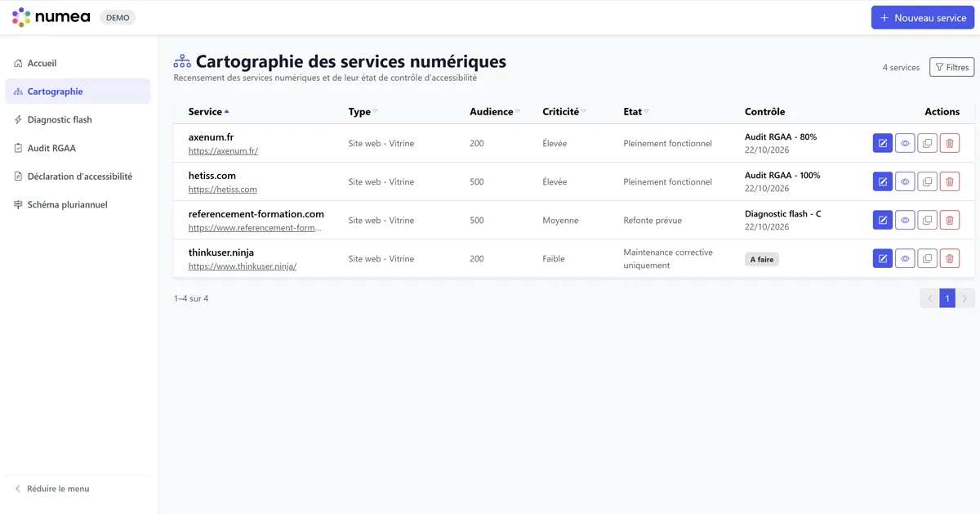Screen dimensions: 980x514
Task: View referencement-formation.com service details
Action: [905, 220]
